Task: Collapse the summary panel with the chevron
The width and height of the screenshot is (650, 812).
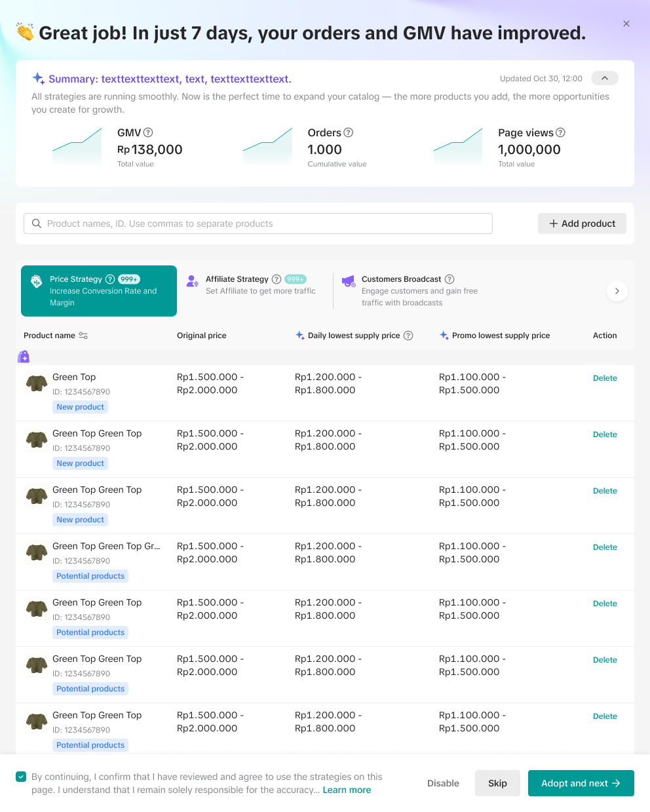Action: tap(604, 79)
